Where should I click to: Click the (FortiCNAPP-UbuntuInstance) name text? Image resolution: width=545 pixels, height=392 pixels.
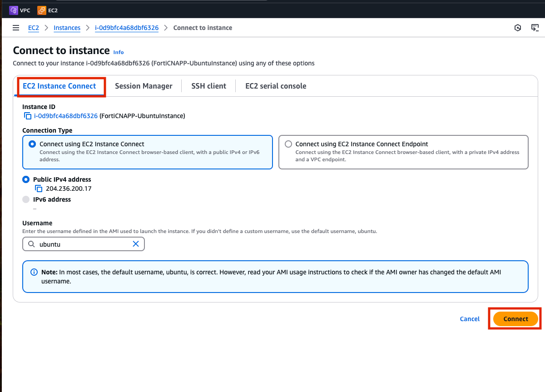[142, 116]
